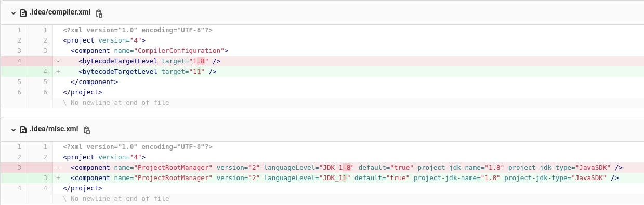Screen dimensions: 644x205
Task: Collapse the .idea/compiler.xml file diff
Action: pyautogui.click(x=13, y=13)
